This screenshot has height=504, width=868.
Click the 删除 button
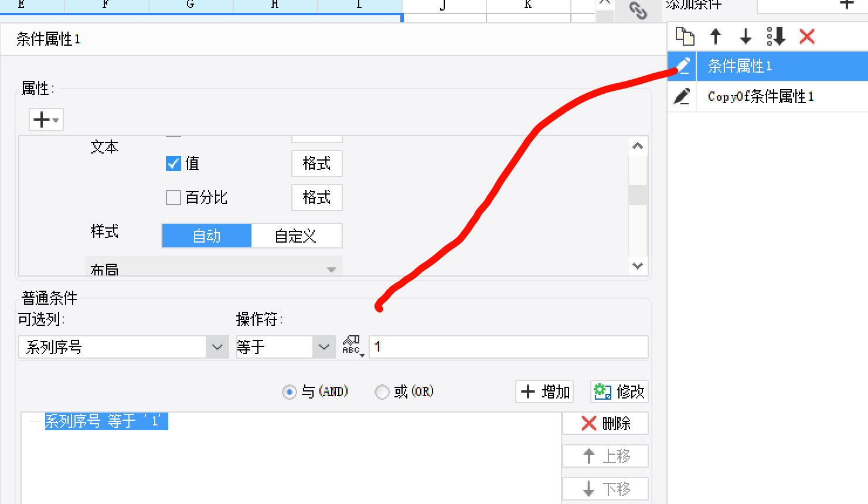coord(605,423)
